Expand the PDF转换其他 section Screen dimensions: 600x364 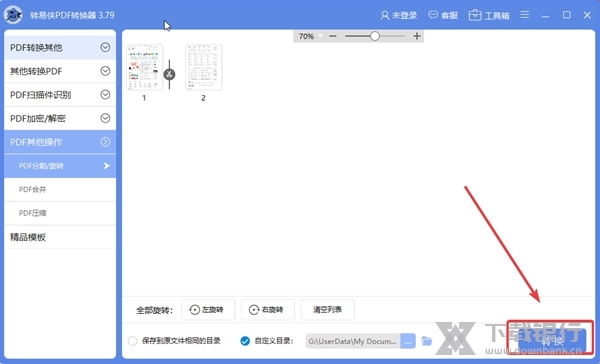click(60, 47)
